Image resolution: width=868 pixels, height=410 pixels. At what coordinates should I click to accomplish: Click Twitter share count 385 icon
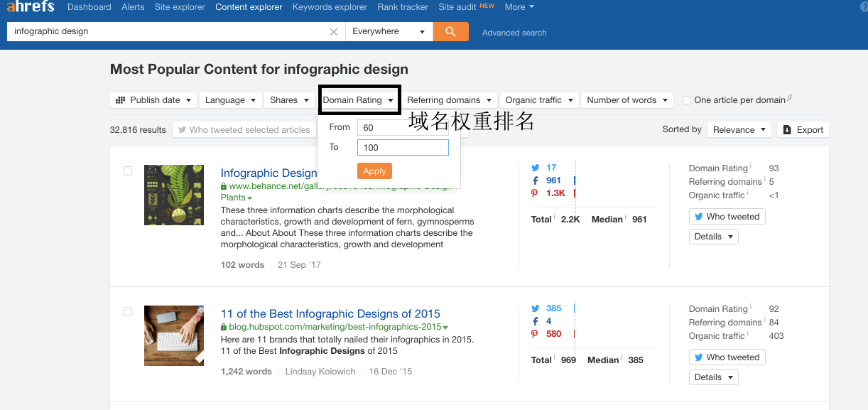point(536,308)
